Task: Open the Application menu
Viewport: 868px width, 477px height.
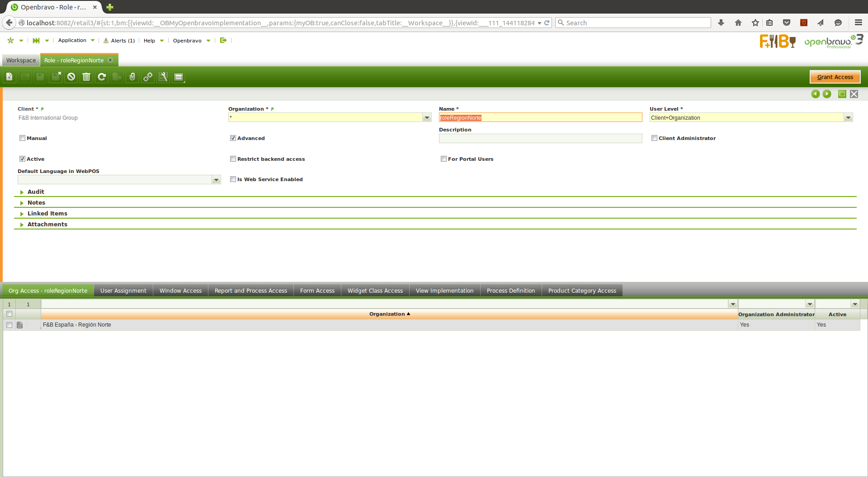Action: [x=72, y=41]
